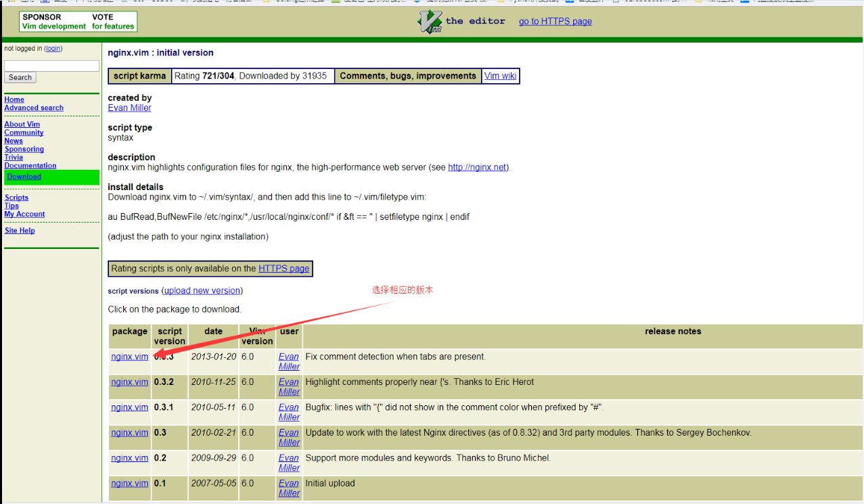Go to Home in sidebar
Viewport: 864px width, 504px height.
tap(14, 99)
